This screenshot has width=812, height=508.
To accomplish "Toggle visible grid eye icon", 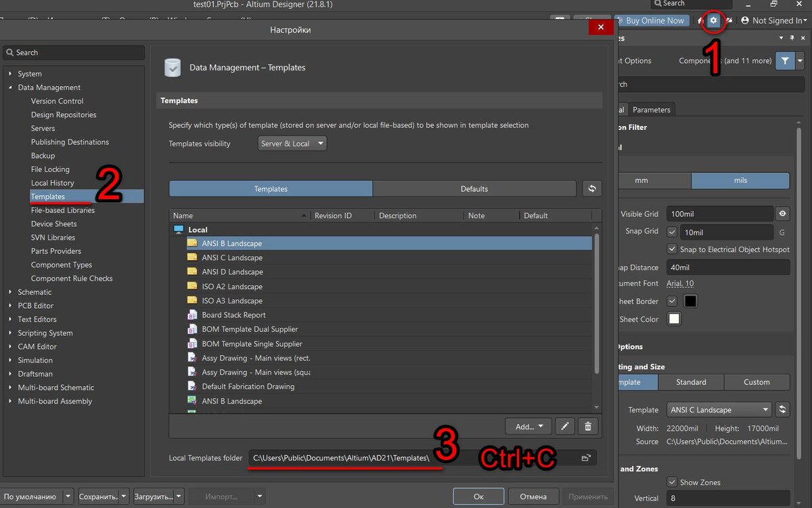I will [783, 213].
